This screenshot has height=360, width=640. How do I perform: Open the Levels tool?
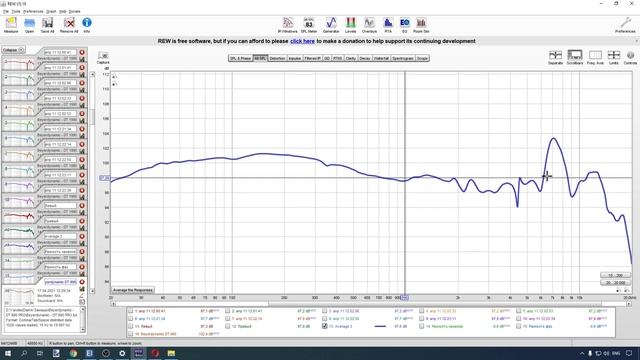[x=351, y=24]
